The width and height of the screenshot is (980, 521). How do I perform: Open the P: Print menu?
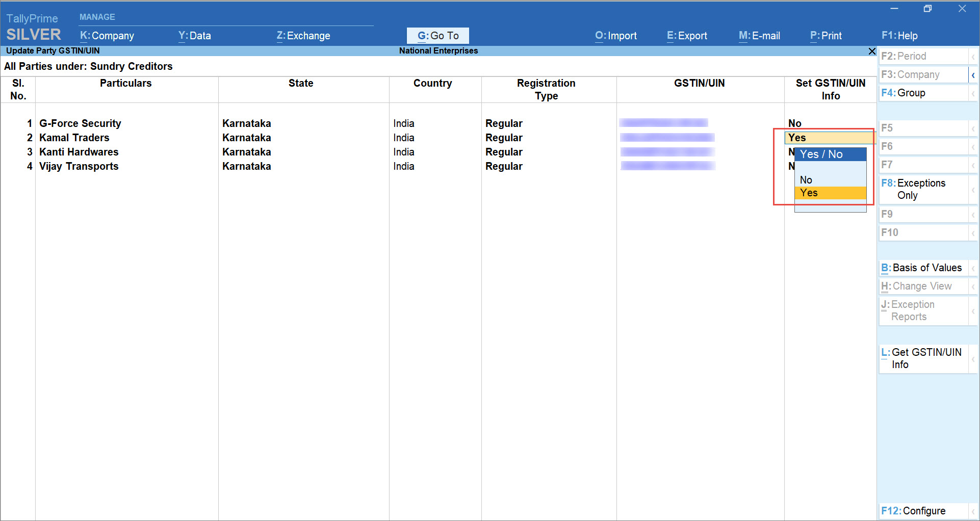[826, 36]
